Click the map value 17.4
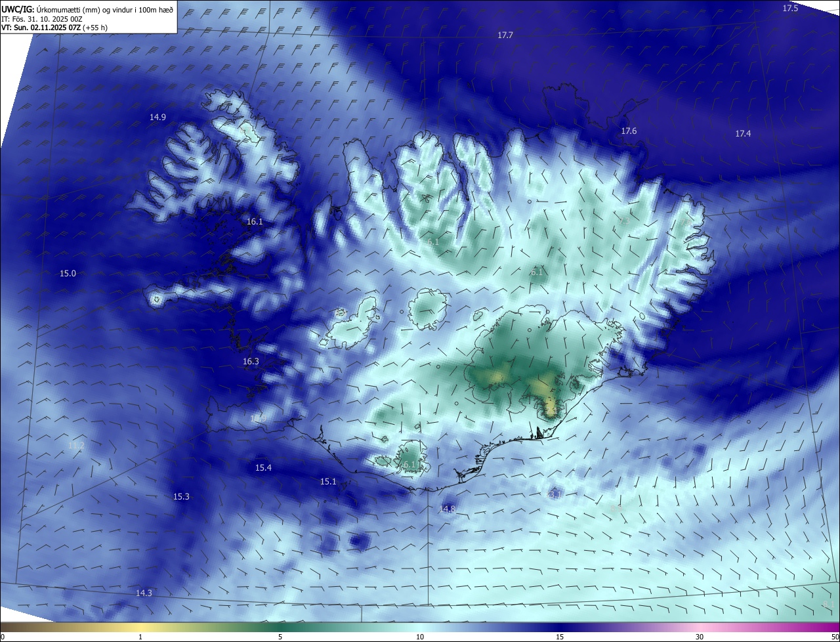Viewport: 840px width, 642px height. 743,134
